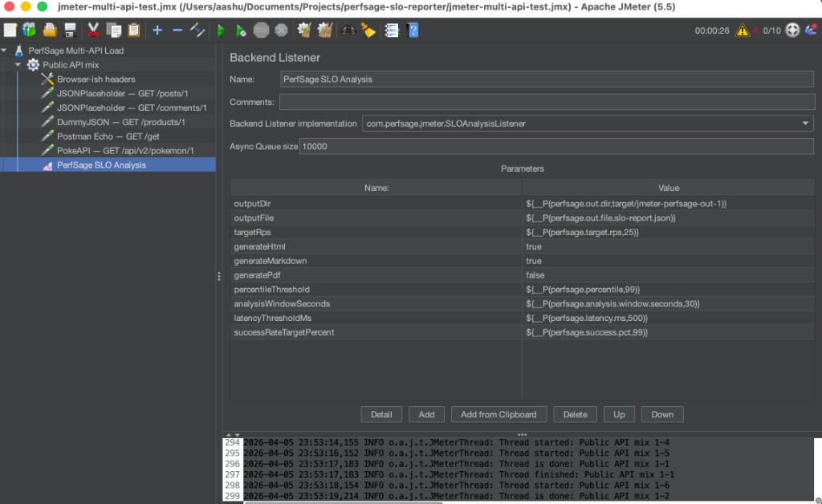Collapse all tree nodes with minus icon
This screenshot has width=822, height=504.
[177, 30]
